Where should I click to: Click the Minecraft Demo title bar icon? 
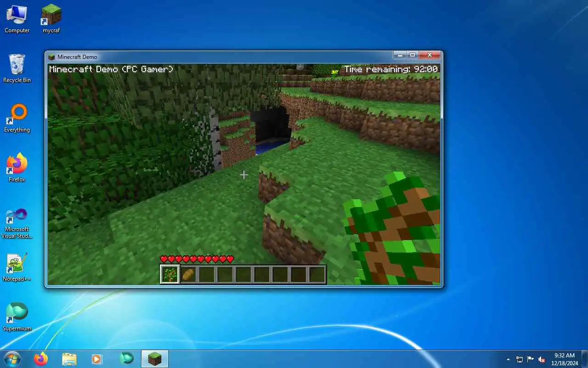pos(51,57)
